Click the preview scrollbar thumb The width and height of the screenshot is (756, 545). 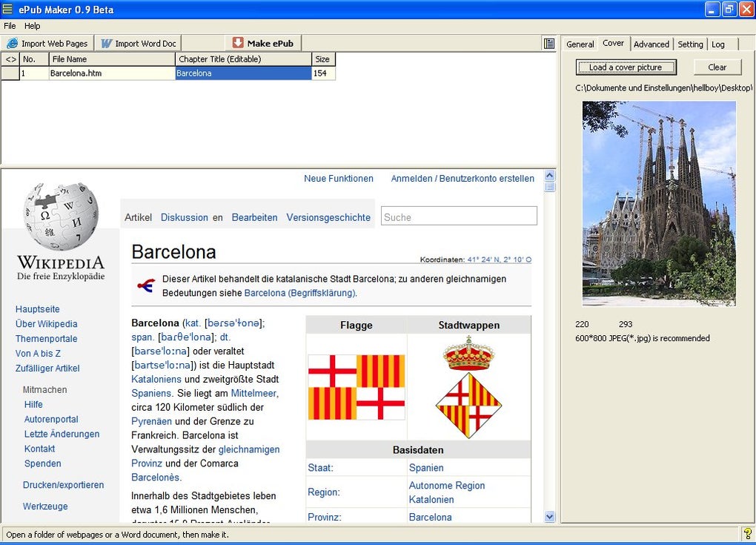tap(550, 187)
